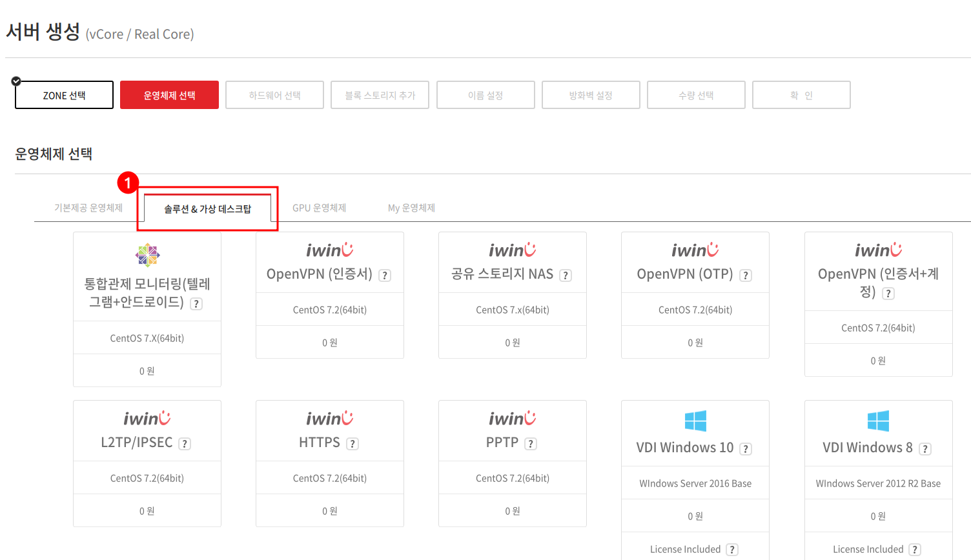Viewport: 971px width, 560px height.
Task: Click CentOS 7.x(64bit) under 공유 스토리지 NAS
Action: pos(513,310)
